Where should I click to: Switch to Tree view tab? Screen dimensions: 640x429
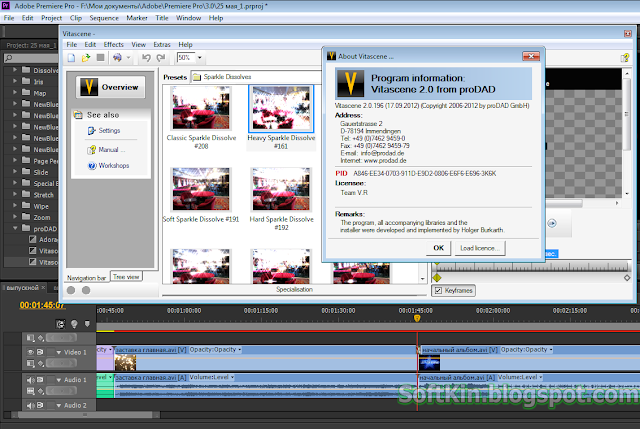pyautogui.click(x=126, y=277)
